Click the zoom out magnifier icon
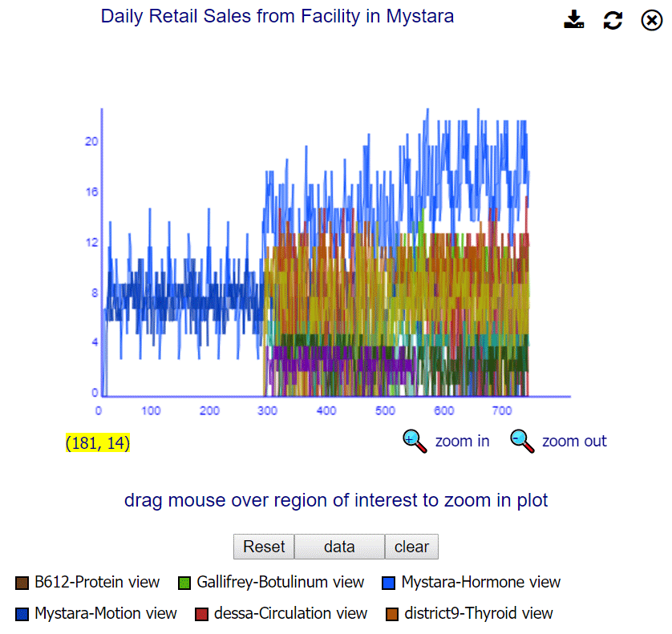Screen dimensions: 672x634 pyautogui.click(x=522, y=441)
